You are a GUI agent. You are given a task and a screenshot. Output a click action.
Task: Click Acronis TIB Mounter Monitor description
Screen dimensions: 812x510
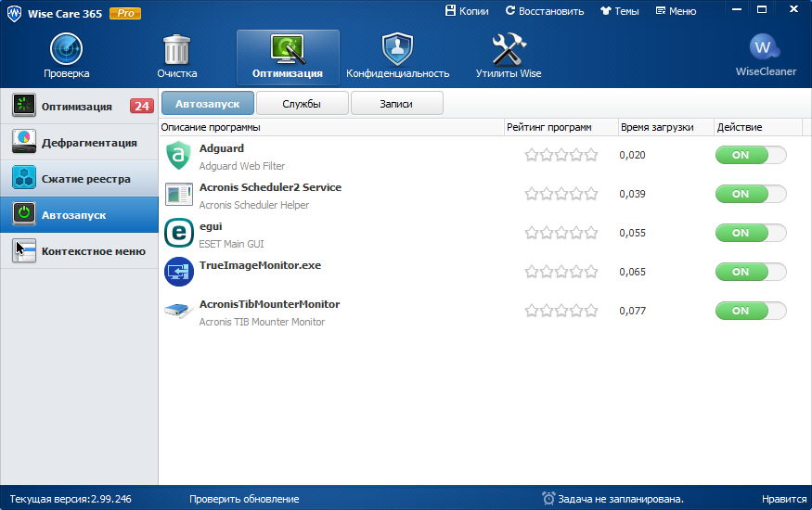coord(262,322)
